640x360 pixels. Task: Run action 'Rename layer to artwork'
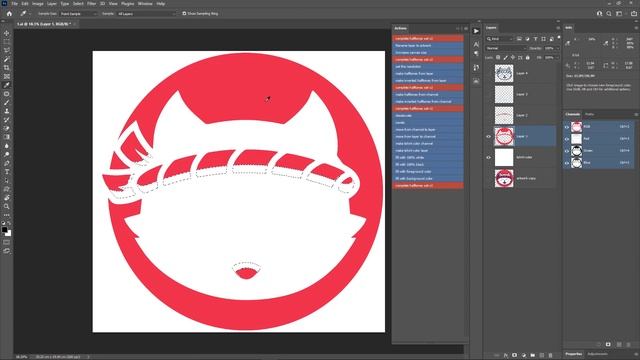click(x=428, y=46)
